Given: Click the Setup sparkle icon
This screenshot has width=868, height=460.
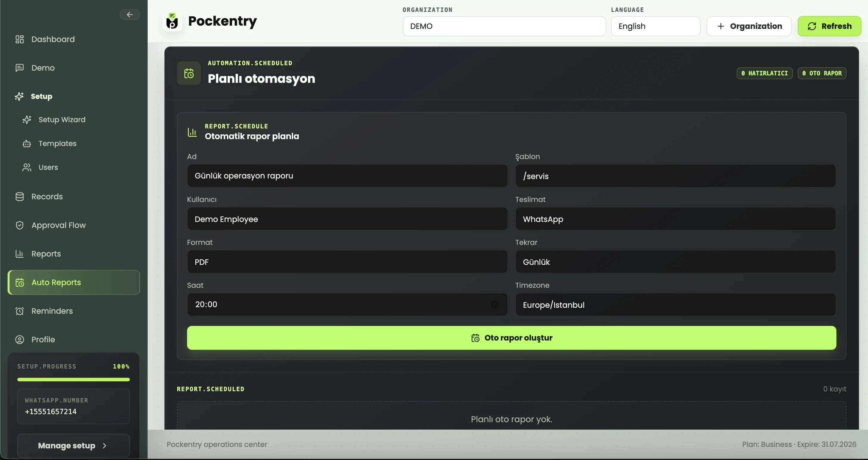Looking at the screenshot, I should (19, 97).
